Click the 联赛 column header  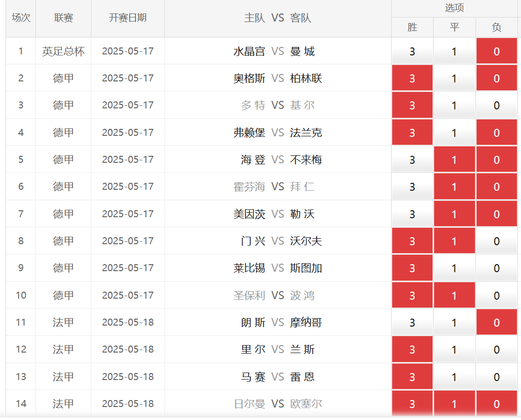(63, 18)
